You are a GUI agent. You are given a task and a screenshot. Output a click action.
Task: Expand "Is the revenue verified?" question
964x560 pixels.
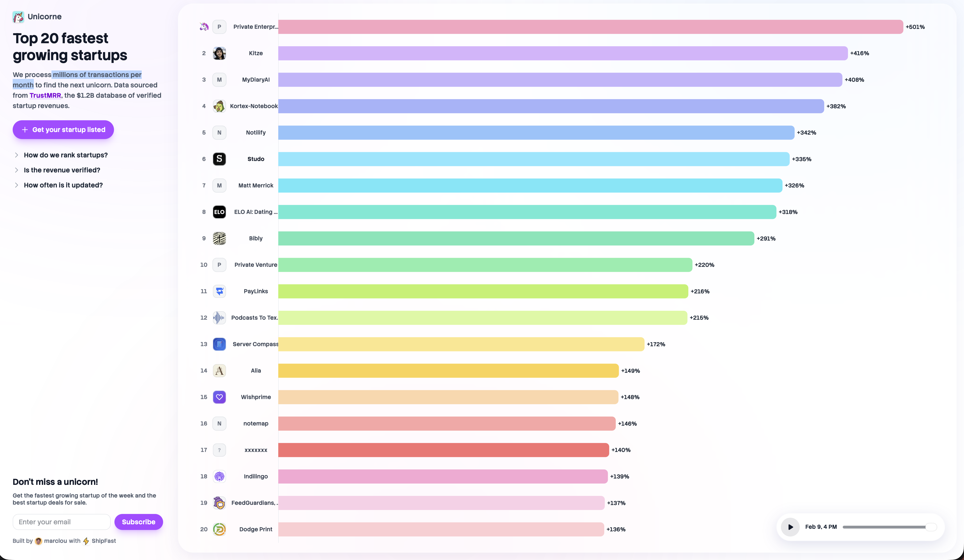[x=62, y=170]
